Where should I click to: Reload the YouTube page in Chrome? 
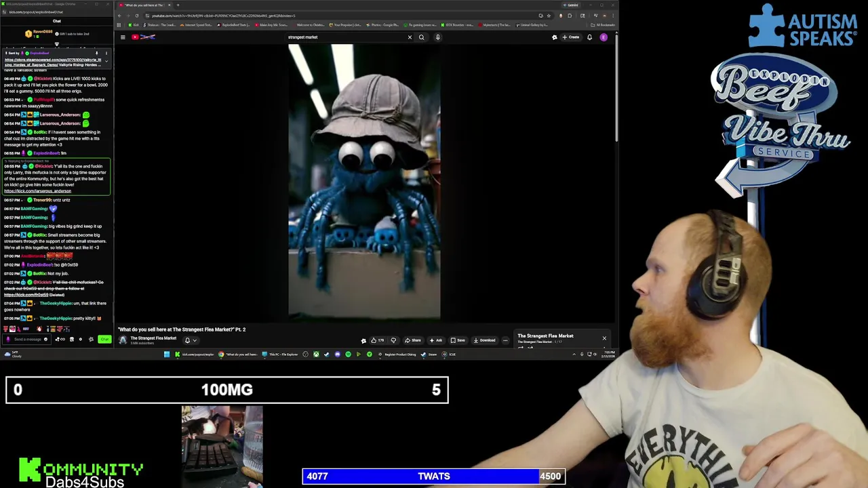(x=137, y=16)
